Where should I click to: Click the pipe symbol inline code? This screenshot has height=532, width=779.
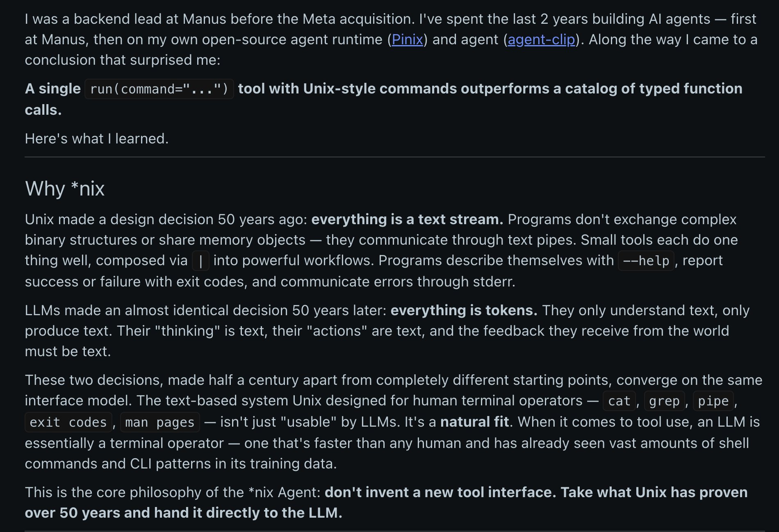pos(200,261)
